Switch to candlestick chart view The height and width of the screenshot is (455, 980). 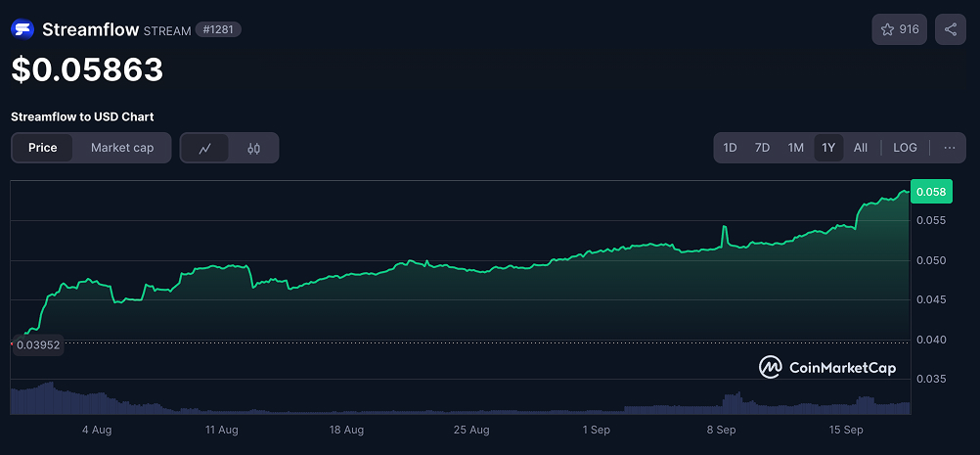[x=253, y=148]
